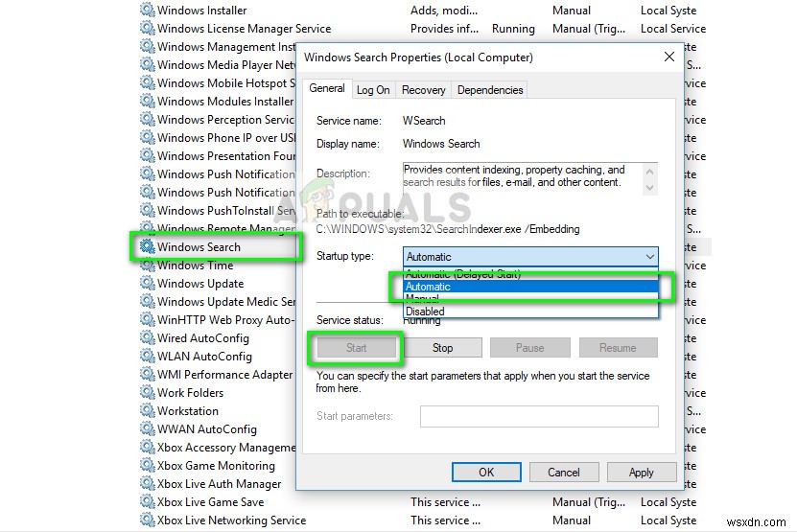Click the gear icon beside WWAN AutoConfig
This screenshot has width=797, height=532.
click(x=148, y=428)
